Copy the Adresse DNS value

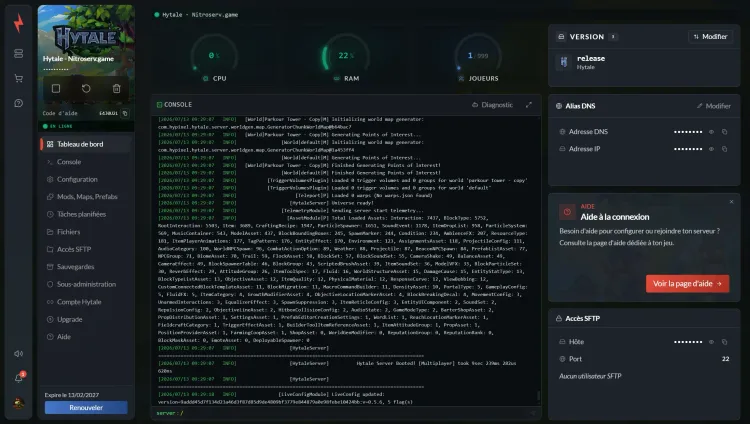[725, 132]
